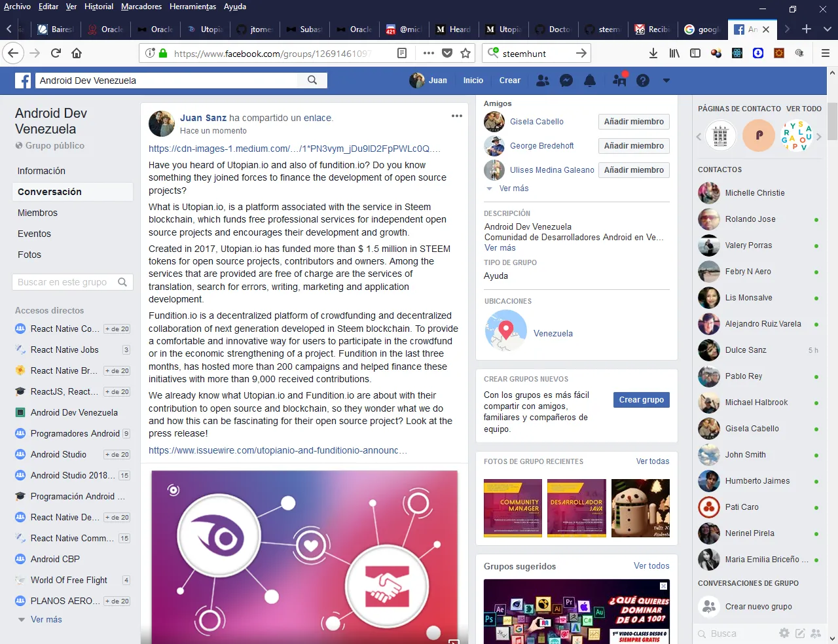Screen dimensions: 838x644
Task: Bookmark this page with star icon
Action: click(x=465, y=53)
